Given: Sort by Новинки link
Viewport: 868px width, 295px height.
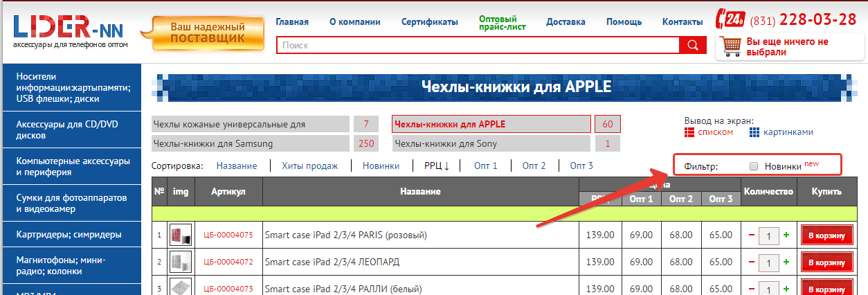Looking at the screenshot, I should (x=381, y=166).
